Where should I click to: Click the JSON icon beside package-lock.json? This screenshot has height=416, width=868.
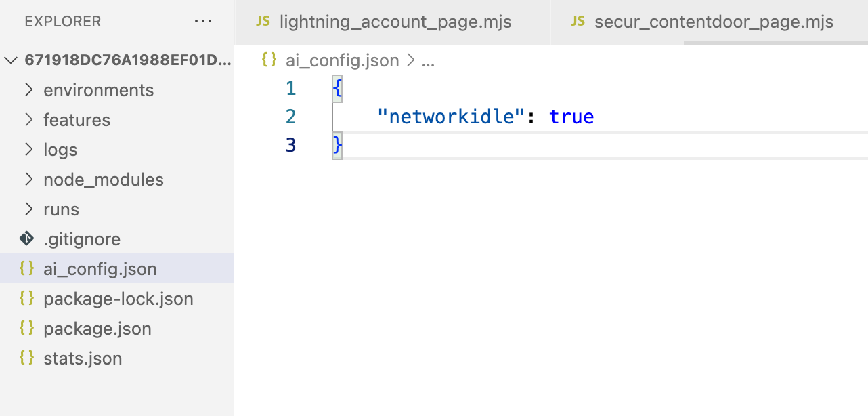(x=27, y=299)
